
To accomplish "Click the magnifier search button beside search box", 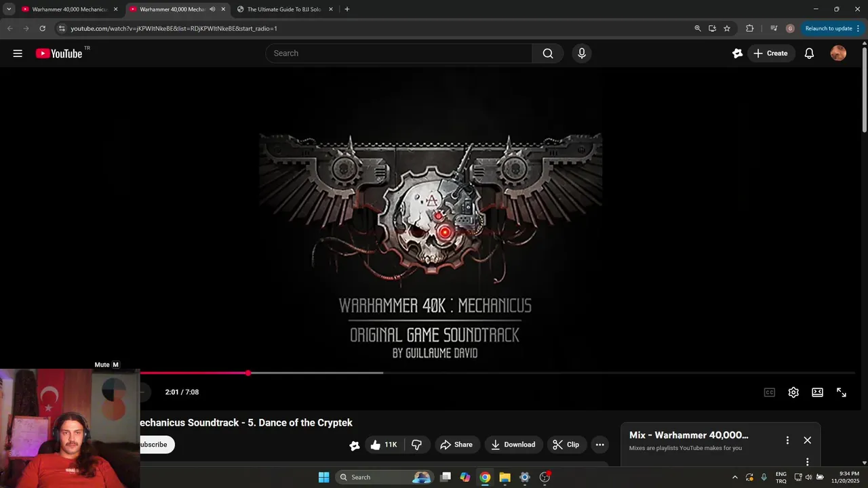I will (548, 54).
